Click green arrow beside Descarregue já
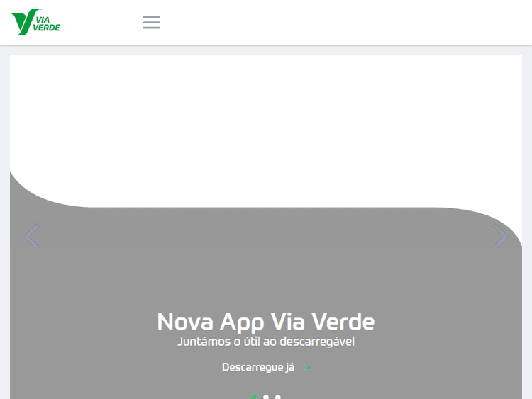Viewport: 532px width, 399px height. [x=306, y=367]
